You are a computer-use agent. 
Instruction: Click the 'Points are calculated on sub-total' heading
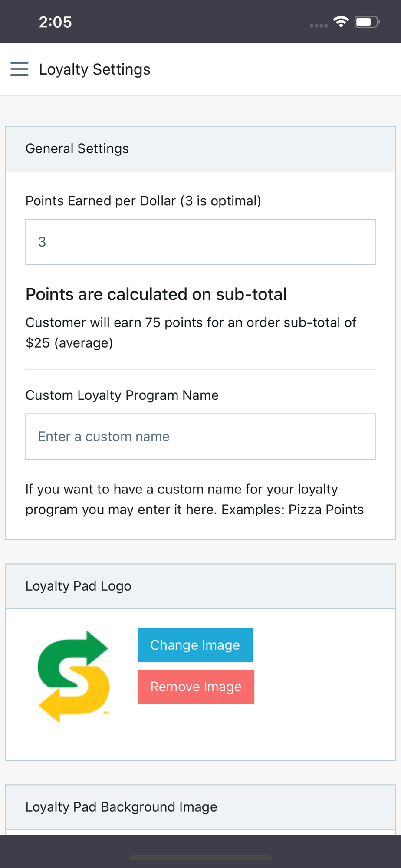tap(156, 294)
